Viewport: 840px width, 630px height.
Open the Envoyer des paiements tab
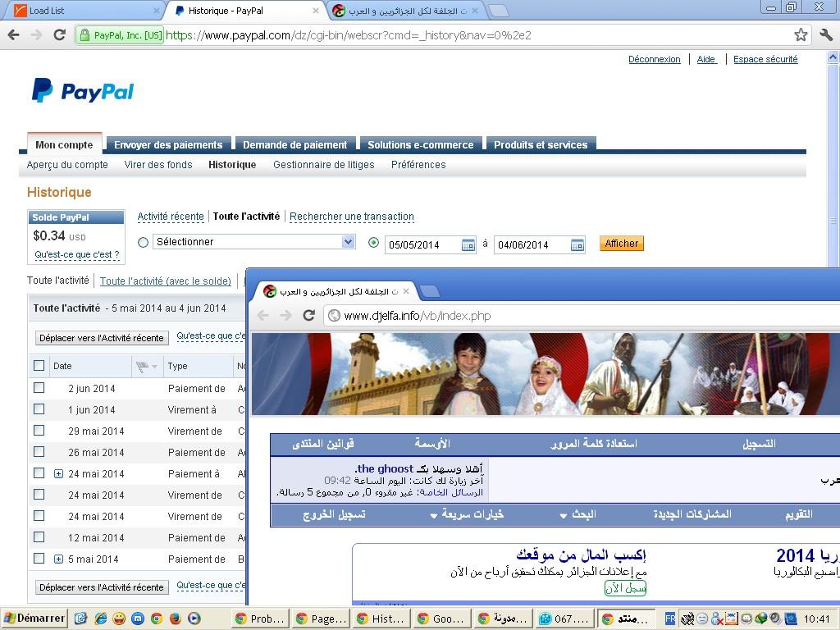click(168, 144)
